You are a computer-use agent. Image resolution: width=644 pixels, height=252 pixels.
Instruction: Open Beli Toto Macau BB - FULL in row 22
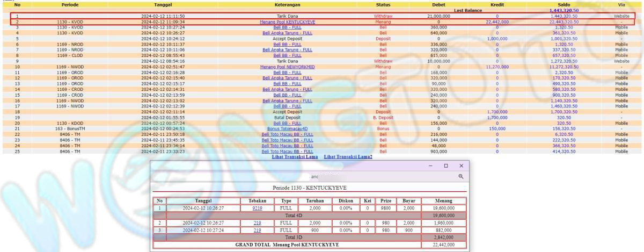287,134
